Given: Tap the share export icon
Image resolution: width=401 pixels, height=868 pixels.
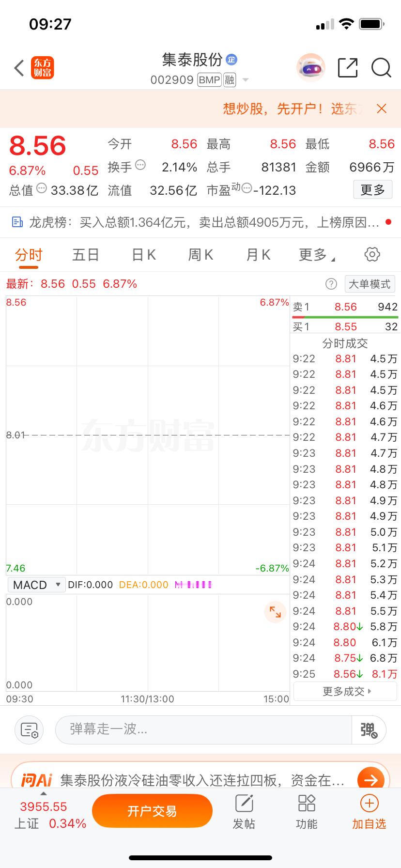Looking at the screenshot, I should point(348,68).
